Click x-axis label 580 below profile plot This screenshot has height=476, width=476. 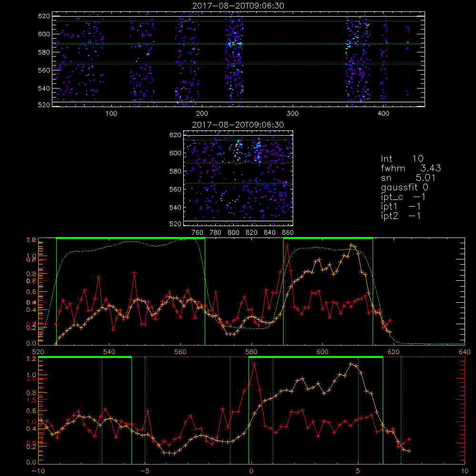pos(251,352)
